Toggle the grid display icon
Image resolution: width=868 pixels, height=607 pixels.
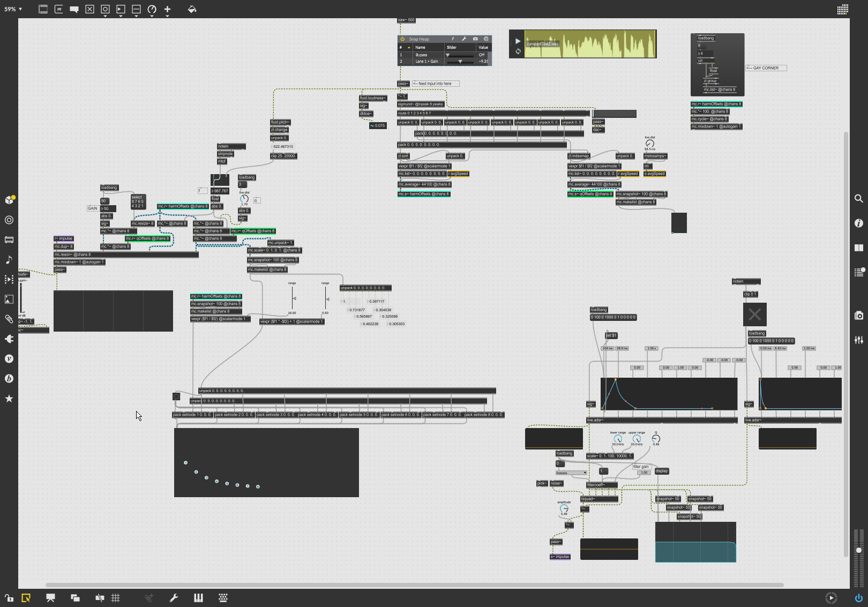[116, 598]
